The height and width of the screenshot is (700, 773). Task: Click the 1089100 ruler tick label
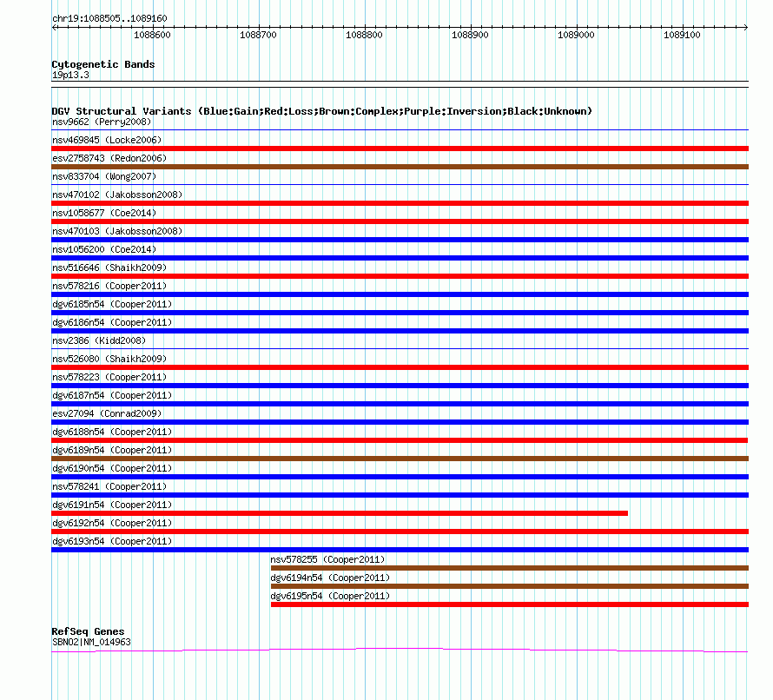click(683, 35)
